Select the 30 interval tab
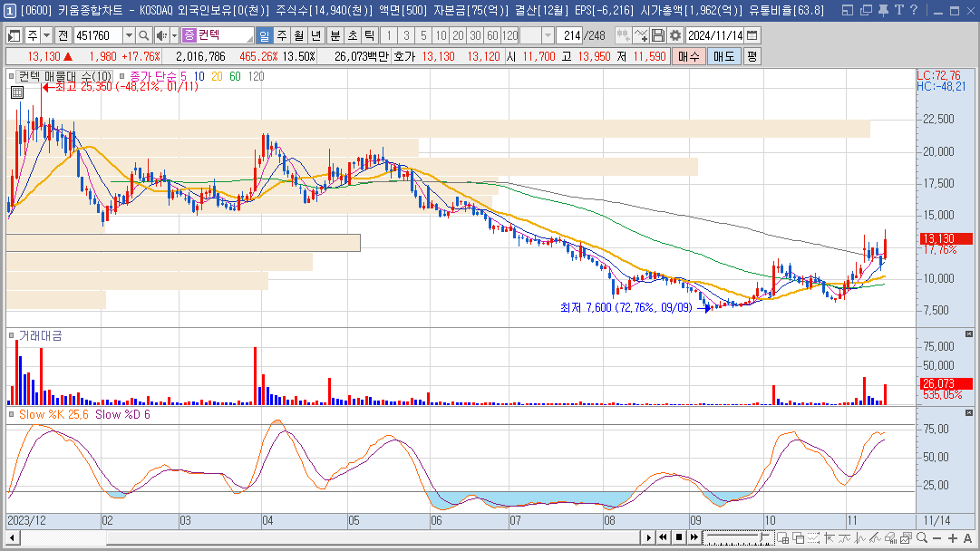 [476, 35]
